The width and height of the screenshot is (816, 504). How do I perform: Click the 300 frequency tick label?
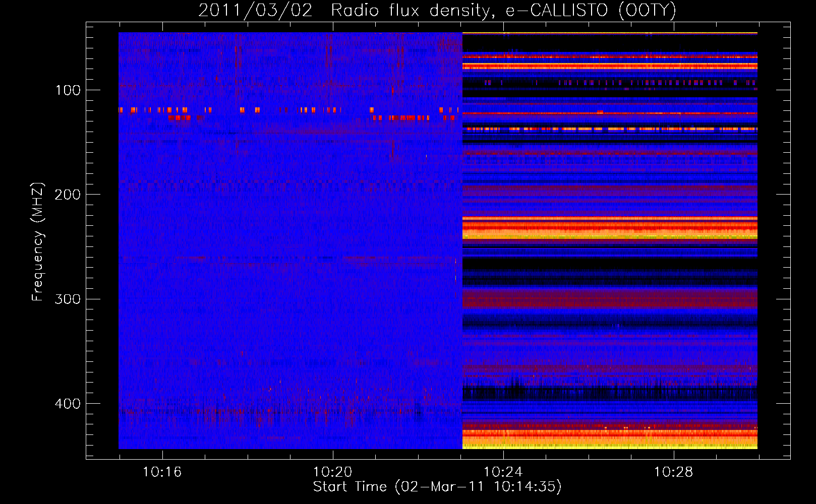[68, 299]
